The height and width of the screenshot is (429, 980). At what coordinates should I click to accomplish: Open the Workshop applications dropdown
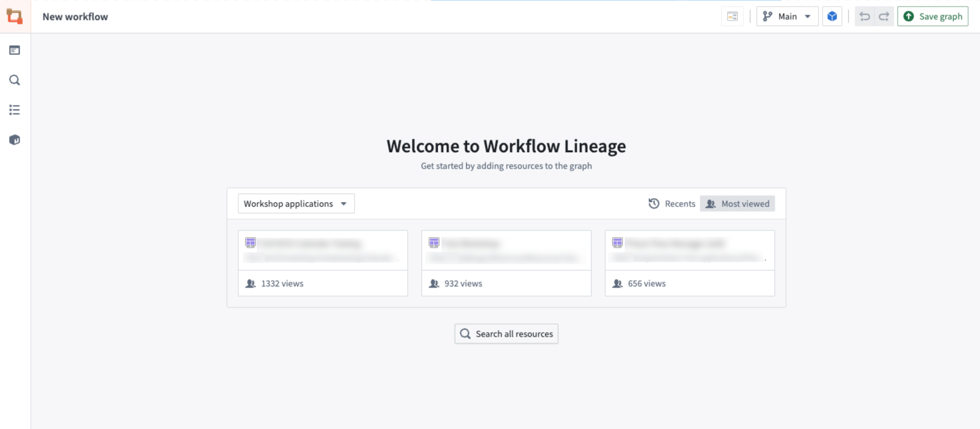pos(295,204)
